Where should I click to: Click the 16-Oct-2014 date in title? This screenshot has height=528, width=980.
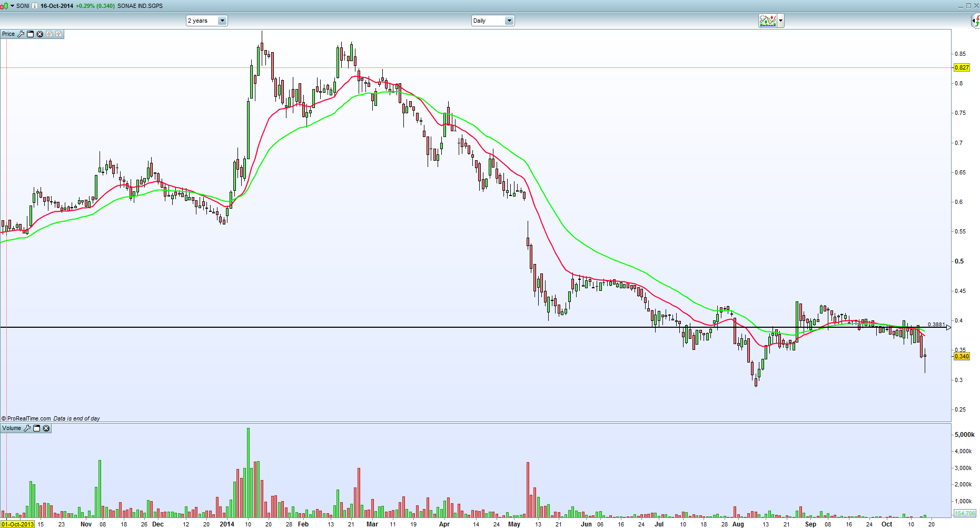(x=57, y=6)
